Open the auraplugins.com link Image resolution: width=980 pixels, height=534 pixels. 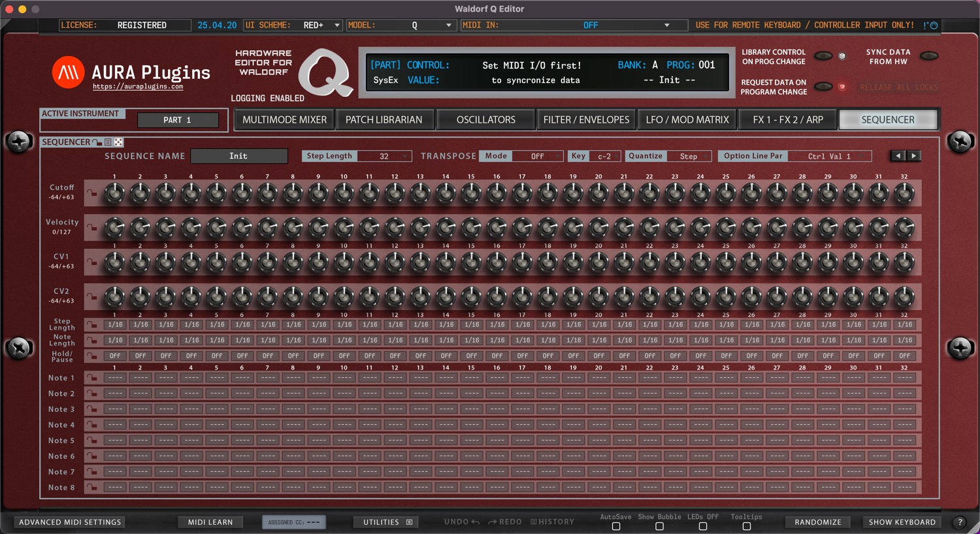coord(138,86)
